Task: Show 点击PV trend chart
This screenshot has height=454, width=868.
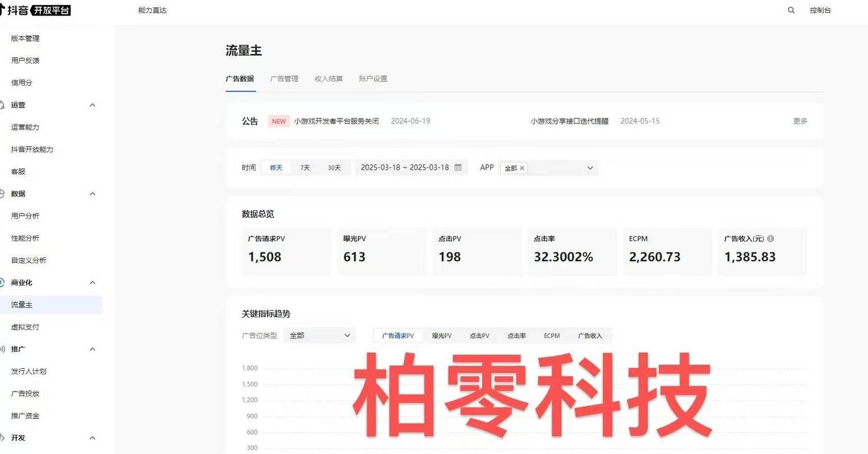Action: pos(479,336)
